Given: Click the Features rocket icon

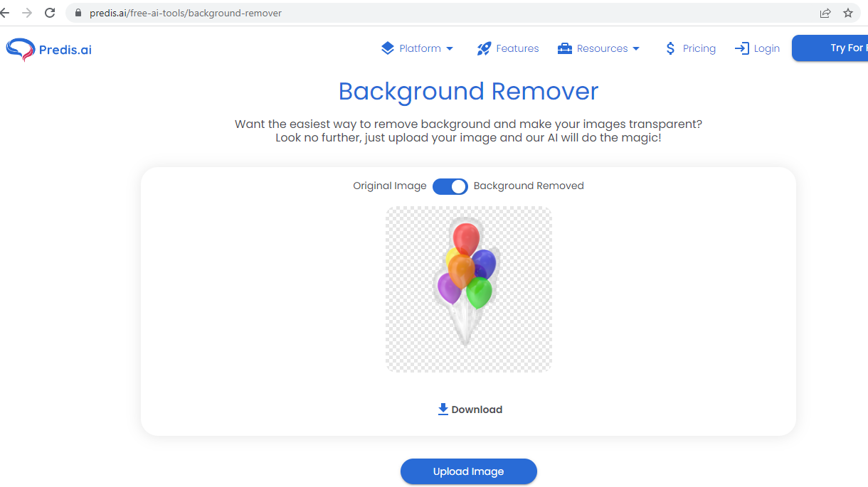Looking at the screenshot, I should pyautogui.click(x=484, y=48).
